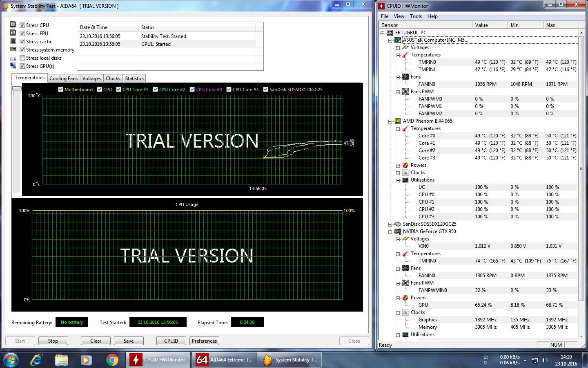588x368 pixels.
Task: Uncheck the Stress FPU checkbox
Action: pyautogui.click(x=22, y=34)
